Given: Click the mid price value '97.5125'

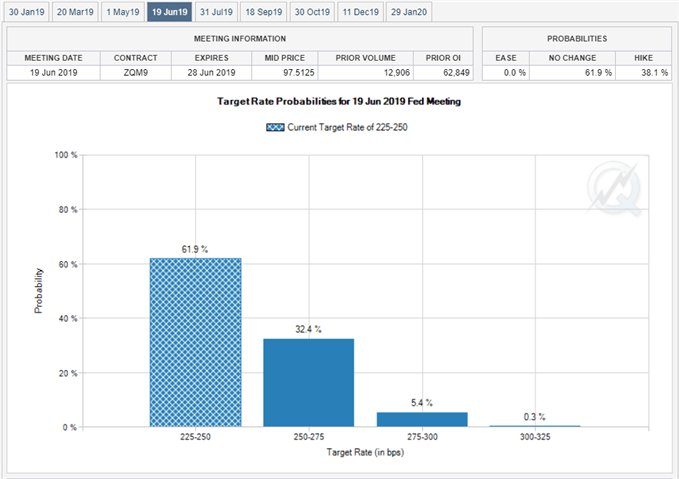Looking at the screenshot, I should pos(299,73).
